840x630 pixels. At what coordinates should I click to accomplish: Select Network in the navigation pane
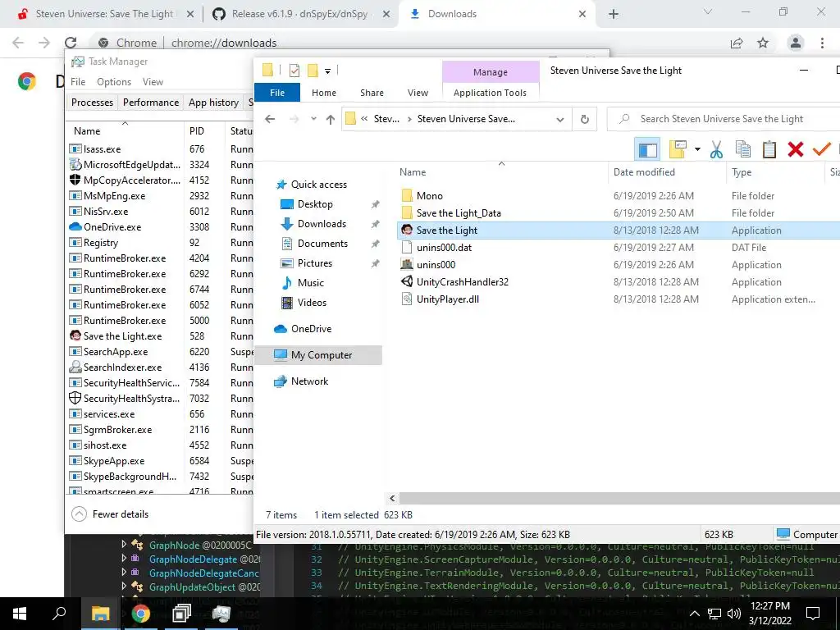coord(309,381)
